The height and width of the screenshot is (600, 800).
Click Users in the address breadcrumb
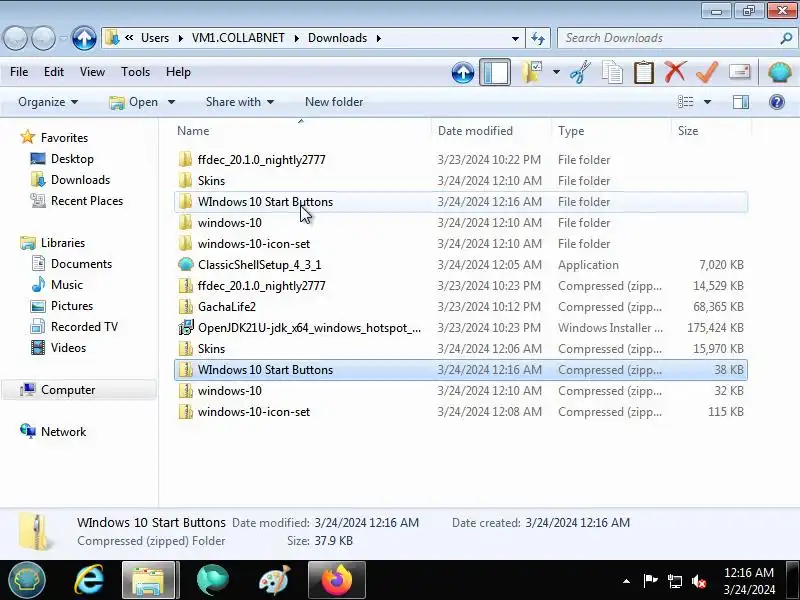(x=155, y=38)
